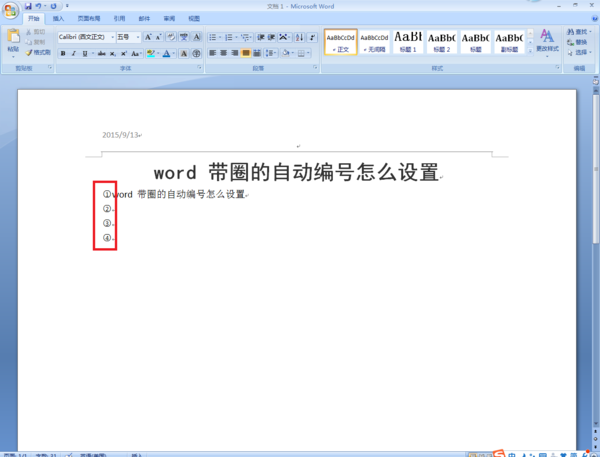Viewport: 600px width, 457px height.
Task: Redo action in Quick Access toolbar
Action: [53, 6]
